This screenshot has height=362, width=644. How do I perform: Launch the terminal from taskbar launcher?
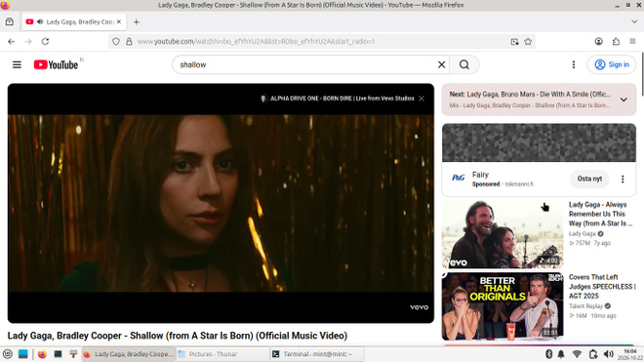pos(58,354)
